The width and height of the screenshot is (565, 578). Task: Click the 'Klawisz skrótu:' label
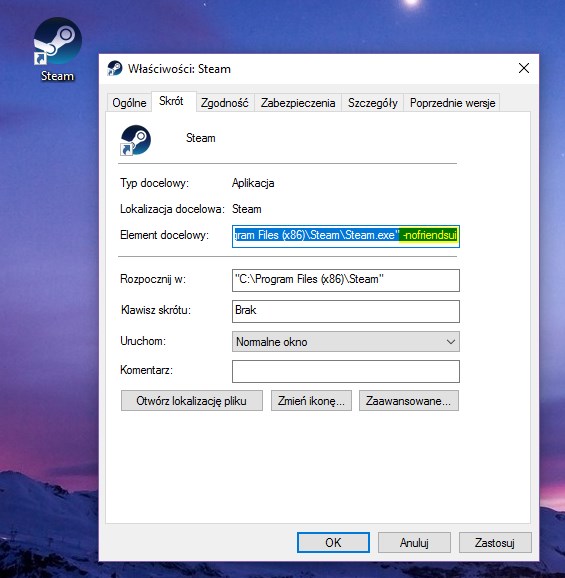pyautogui.click(x=156, y=310)
